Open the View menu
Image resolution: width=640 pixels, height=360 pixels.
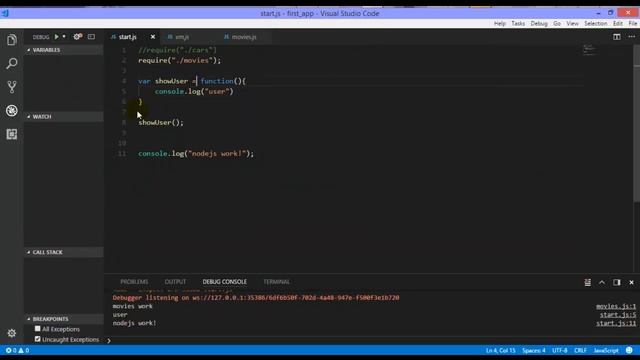coord(572,24)
